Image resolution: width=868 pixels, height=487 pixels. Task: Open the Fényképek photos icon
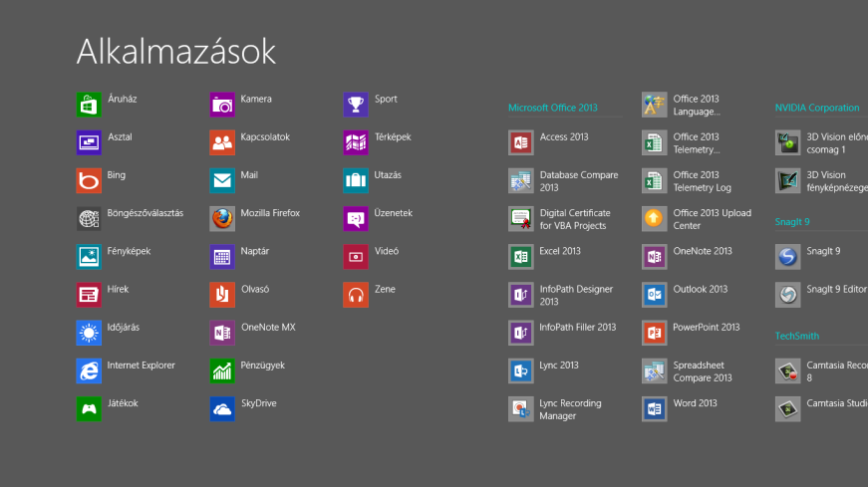89,257
